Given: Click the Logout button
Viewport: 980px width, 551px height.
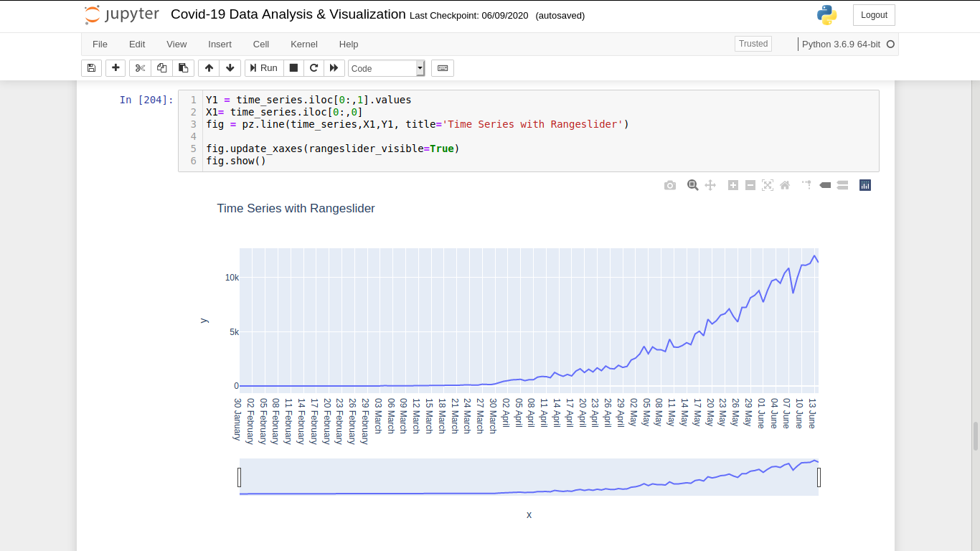Looking at the screenshot, I should (873, 14).
